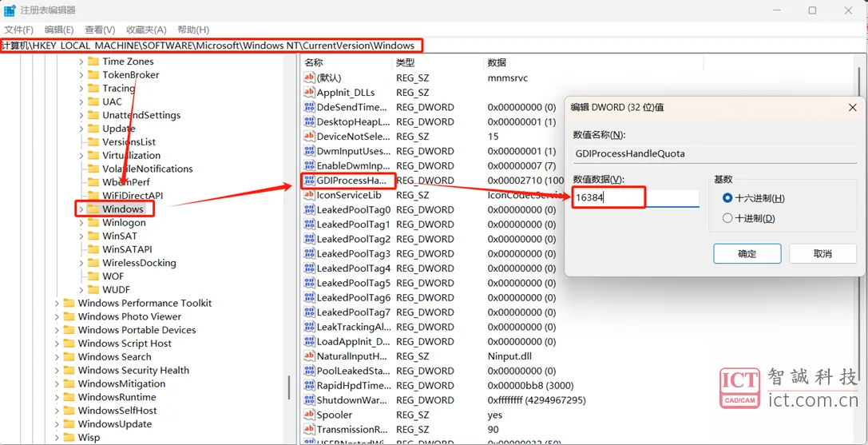868x445 pixels.
Task: Cancel the DWORD edit with 取消
Action: pyautogui.click(x=823, y=254)
